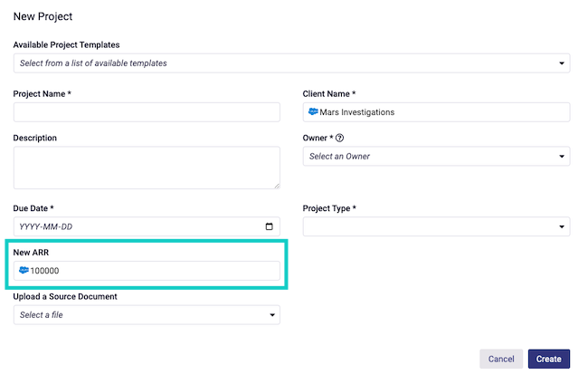Click the Due Date input field
Viewport: 588px width, 384px height.
(x=147, y=226)
